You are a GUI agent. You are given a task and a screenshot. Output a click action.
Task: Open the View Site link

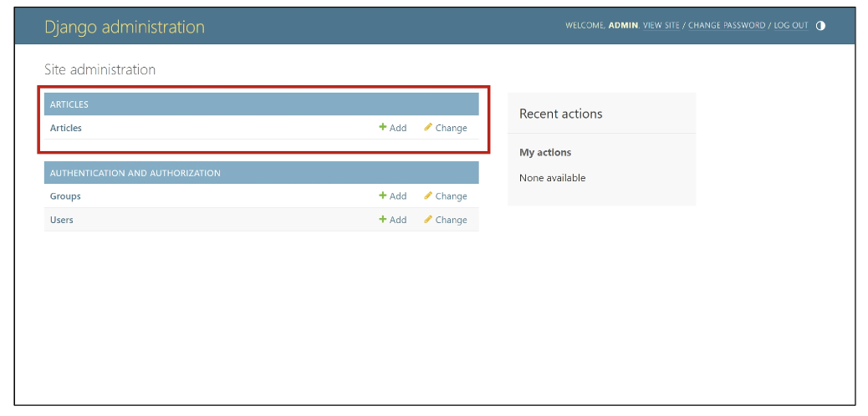point(661,25)
